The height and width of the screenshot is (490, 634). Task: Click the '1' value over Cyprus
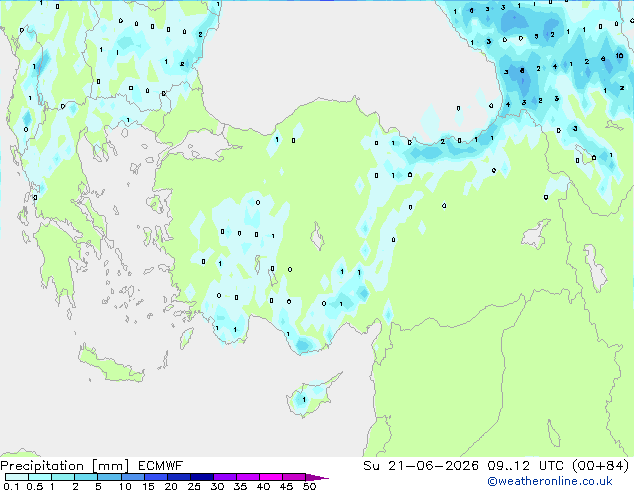point(304,400)
